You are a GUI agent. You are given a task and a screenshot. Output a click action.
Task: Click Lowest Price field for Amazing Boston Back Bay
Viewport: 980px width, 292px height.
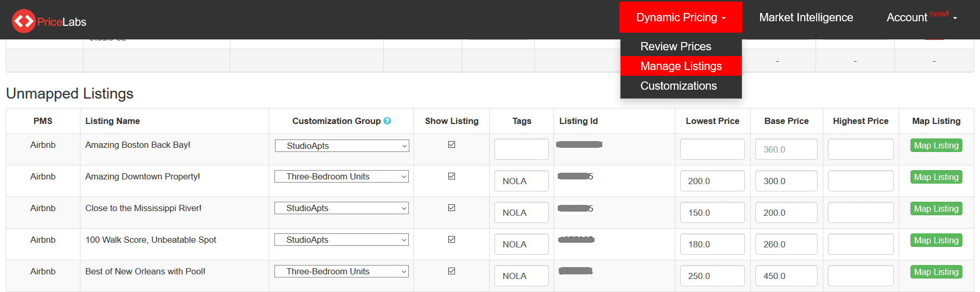(x=712, y=149)
